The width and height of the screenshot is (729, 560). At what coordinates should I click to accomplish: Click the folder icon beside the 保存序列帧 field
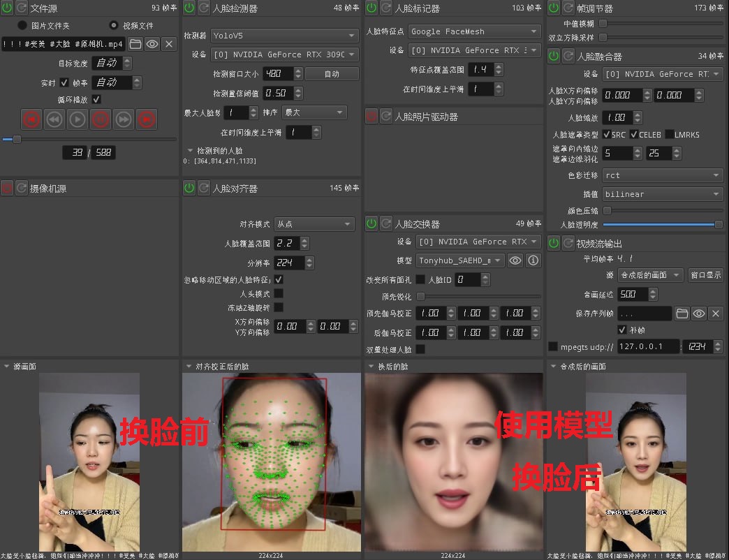[682, 314]
